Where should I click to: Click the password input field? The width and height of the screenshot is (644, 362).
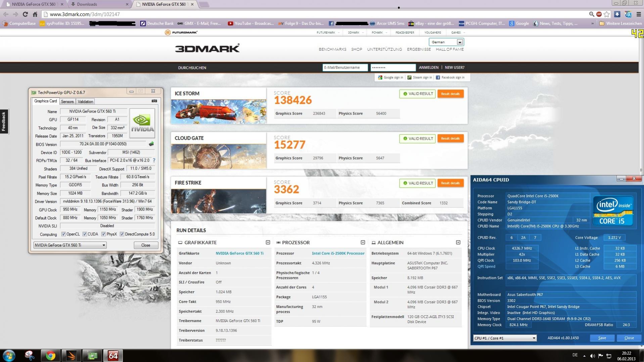tap(393, 67)
